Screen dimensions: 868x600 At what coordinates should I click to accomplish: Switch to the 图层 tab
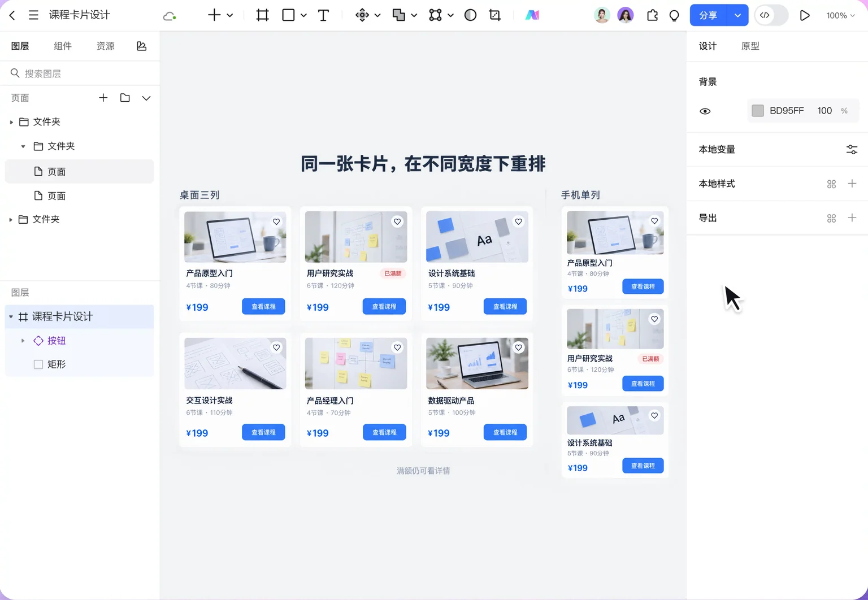pos(20,46)
